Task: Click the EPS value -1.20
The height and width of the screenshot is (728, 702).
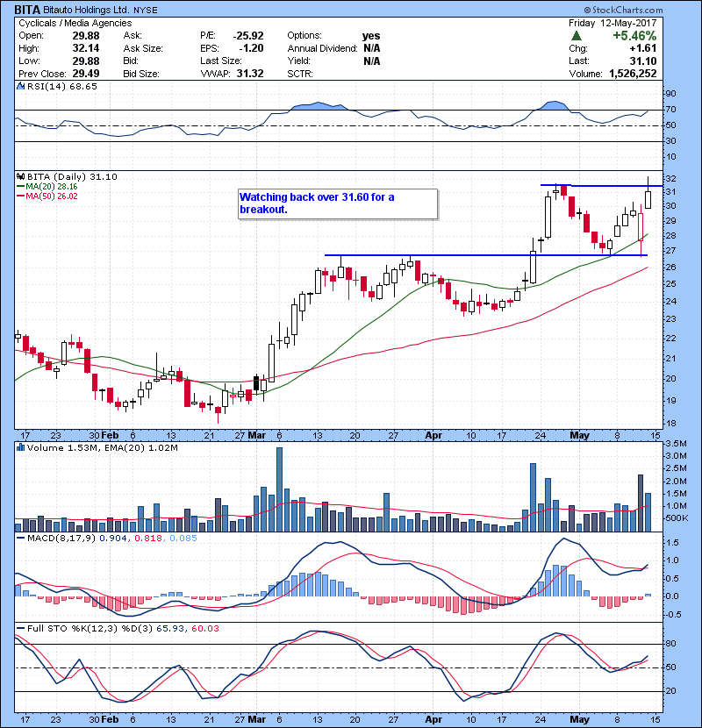Action: coord(251,48)
